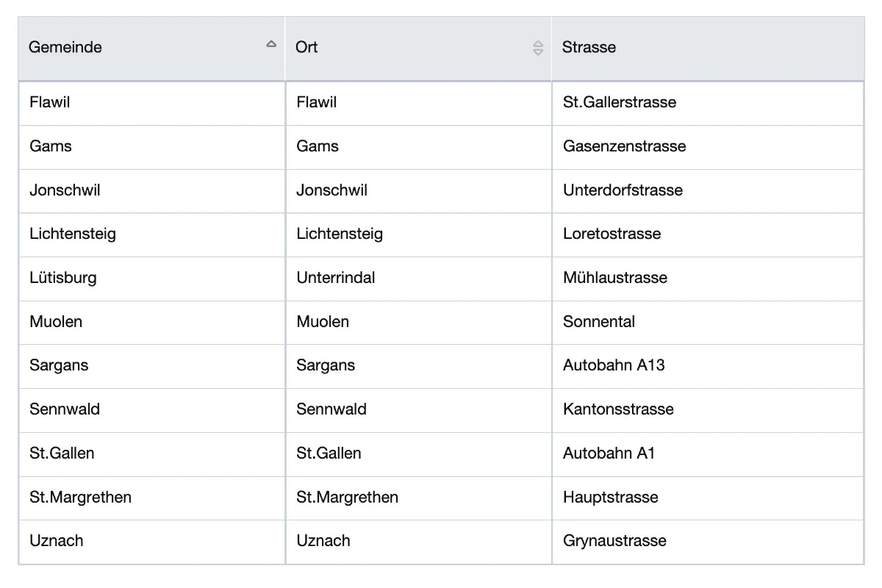Select Flawil in the Gemeinde column
This screenshot has width=882, height=588.
[151, 103]
